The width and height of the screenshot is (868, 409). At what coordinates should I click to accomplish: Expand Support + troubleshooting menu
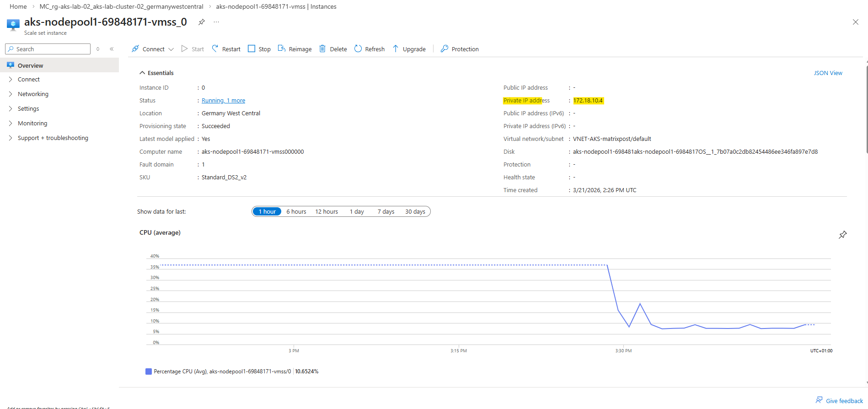[53, 138]
